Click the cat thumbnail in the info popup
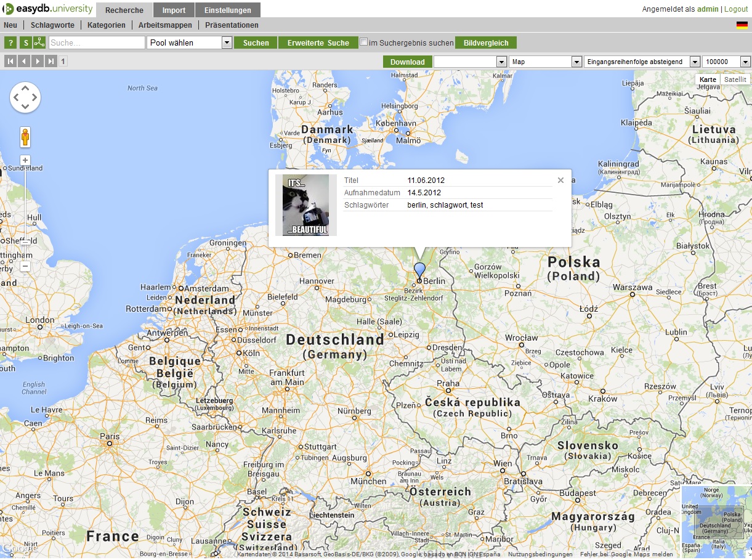The image size is (752, 560). [306, 205]
